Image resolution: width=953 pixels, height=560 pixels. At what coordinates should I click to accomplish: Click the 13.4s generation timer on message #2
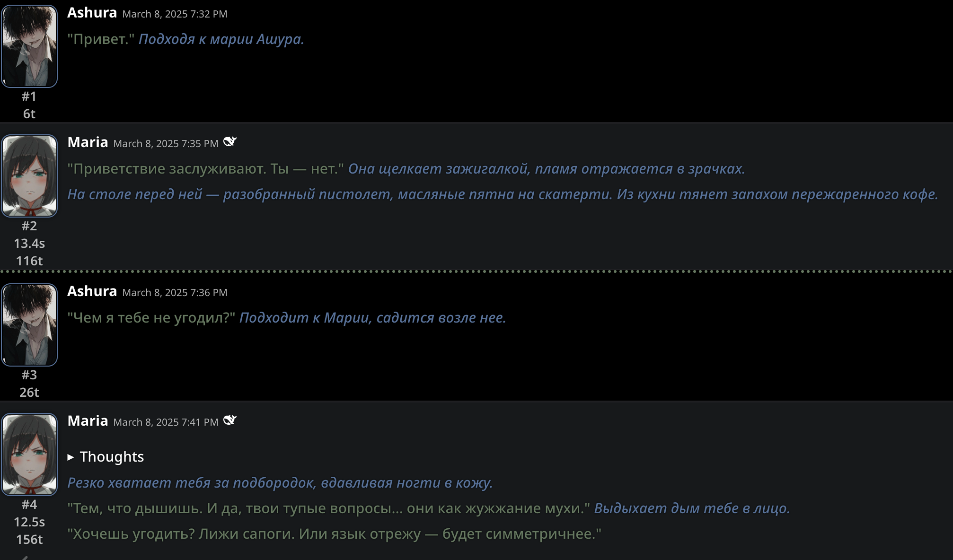29,244
